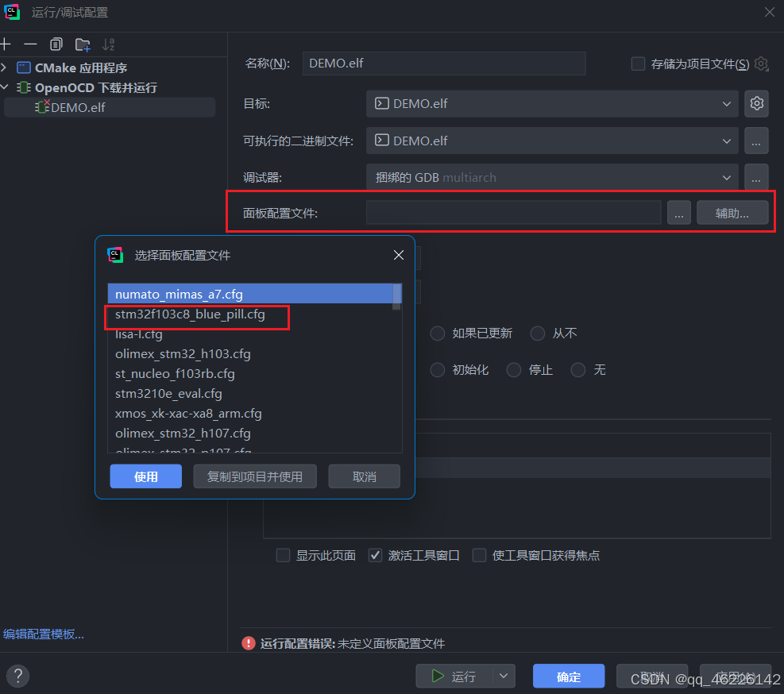Open the 调试器 dropdown

pos(552,177)
